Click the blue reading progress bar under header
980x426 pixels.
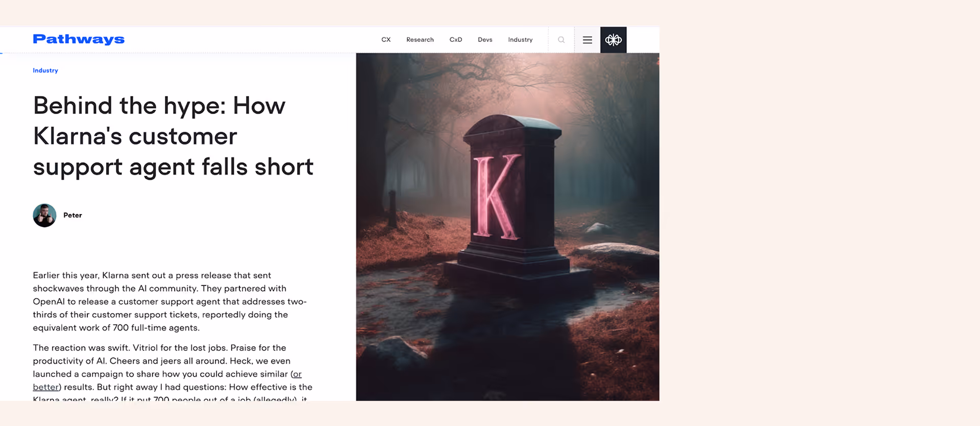2,53
